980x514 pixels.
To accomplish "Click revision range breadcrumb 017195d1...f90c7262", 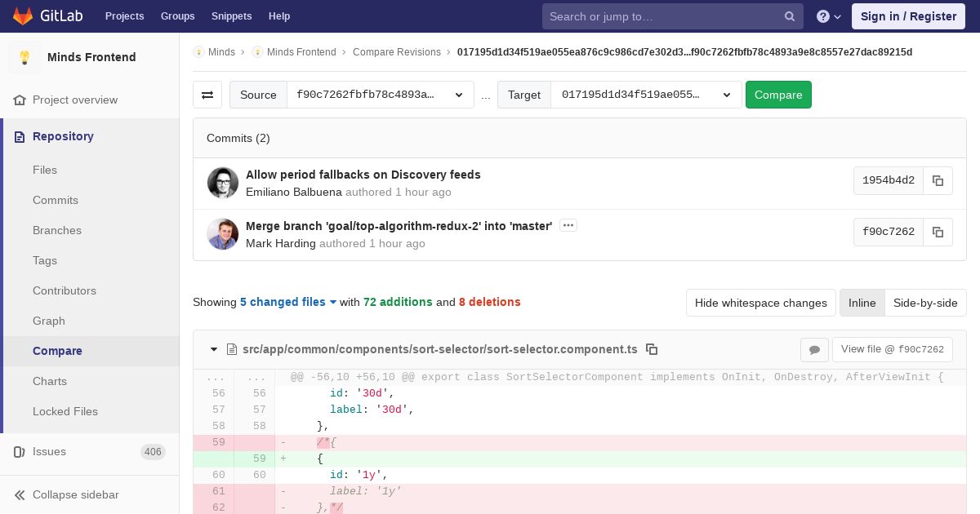I will click(684, 52).
